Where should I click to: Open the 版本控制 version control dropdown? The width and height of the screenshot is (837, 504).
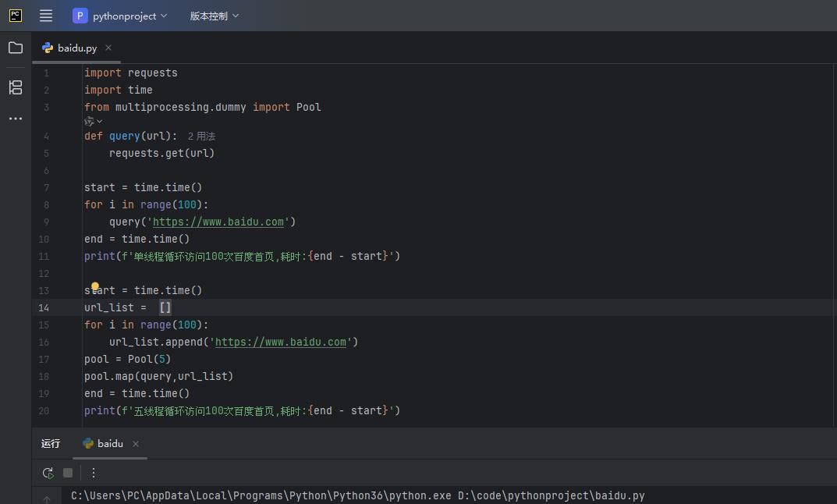pyautogui.click(x=214, y=16)
